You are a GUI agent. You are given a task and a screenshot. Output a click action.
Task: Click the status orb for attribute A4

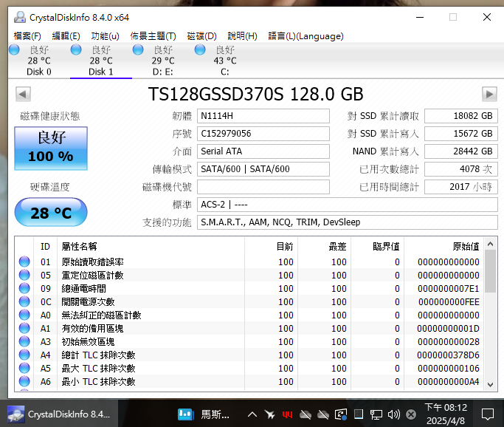[24, 355]
